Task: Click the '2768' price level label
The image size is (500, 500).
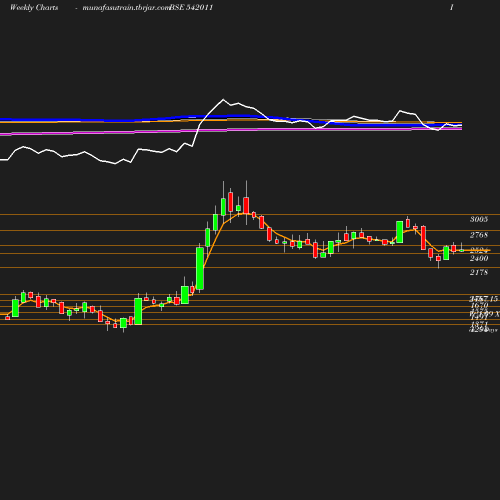Action: point(479,235)
